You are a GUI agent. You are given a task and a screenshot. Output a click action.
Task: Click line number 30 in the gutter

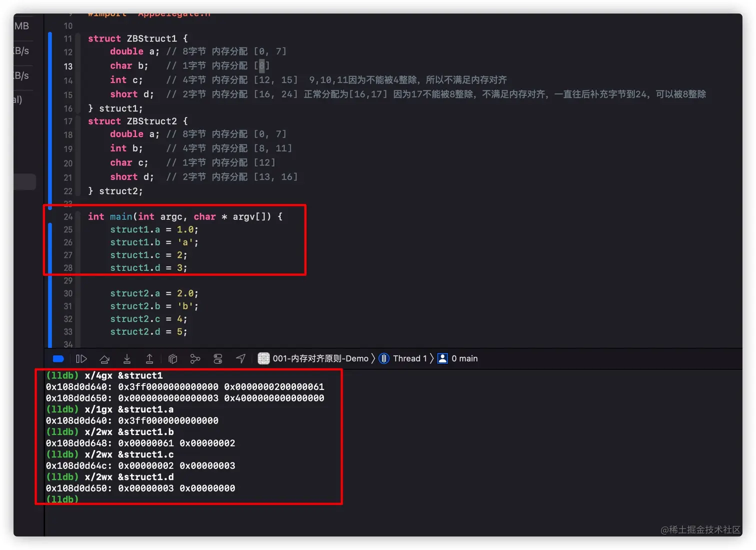(68, 293)
